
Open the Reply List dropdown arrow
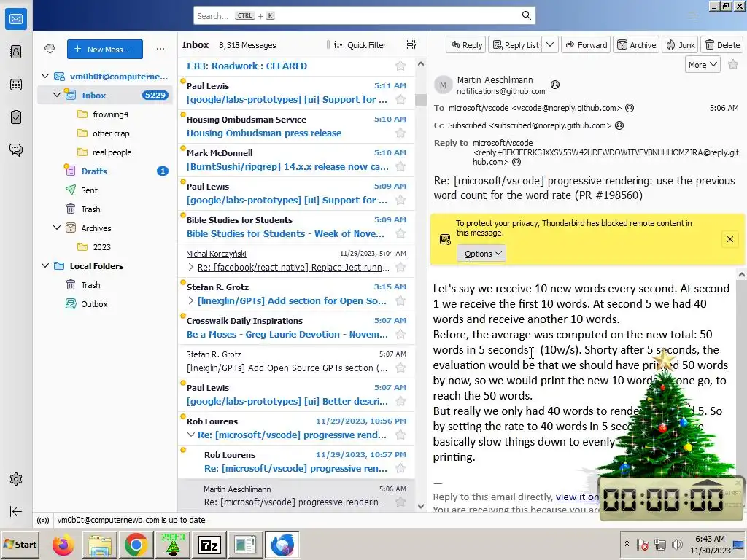click(550, 44)
